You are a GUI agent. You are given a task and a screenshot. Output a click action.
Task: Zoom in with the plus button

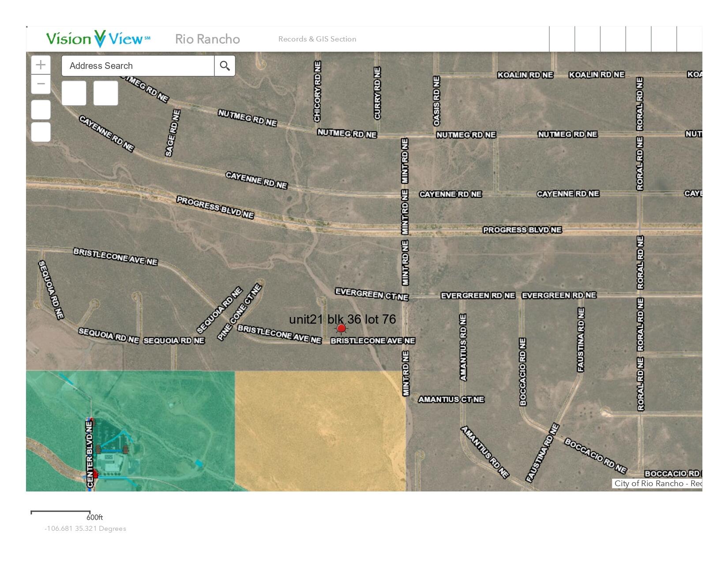(41, 65)
